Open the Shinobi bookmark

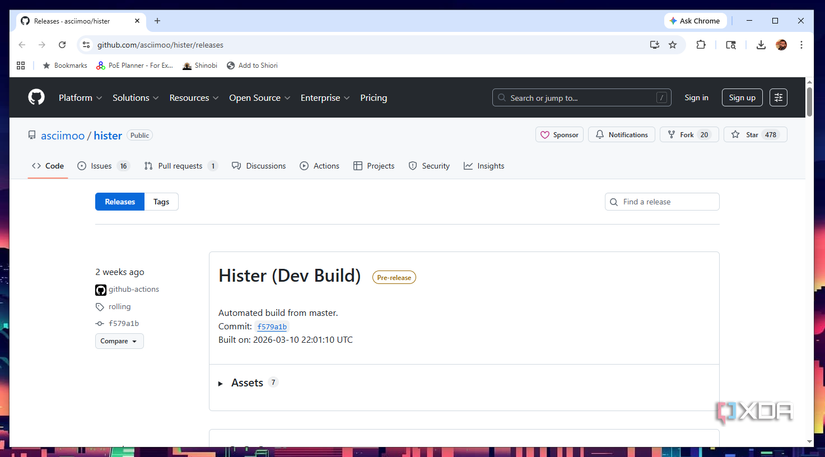pyautogui.click(x=200, y=66)
